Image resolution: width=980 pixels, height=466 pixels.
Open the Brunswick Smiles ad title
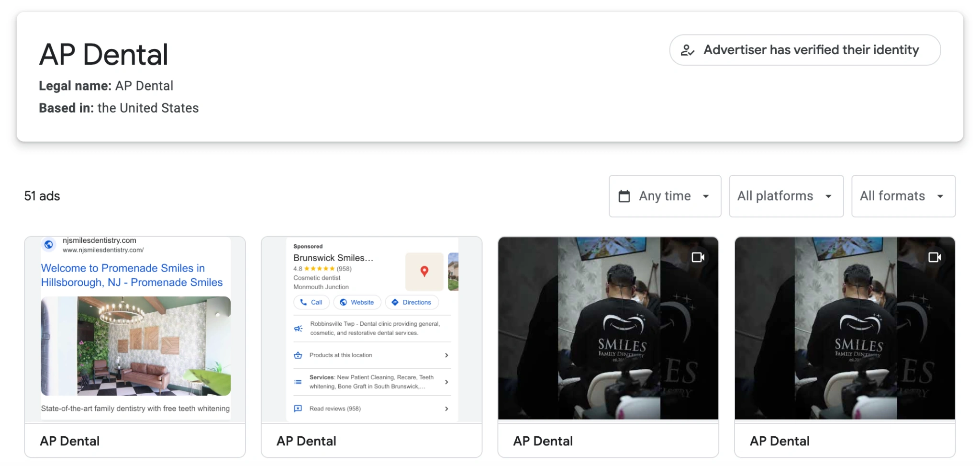point(333,258)
